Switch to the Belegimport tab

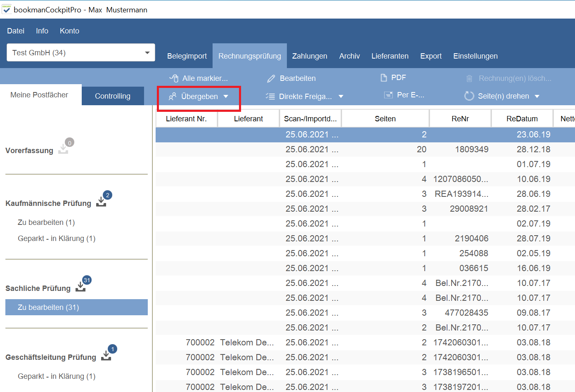187,56
